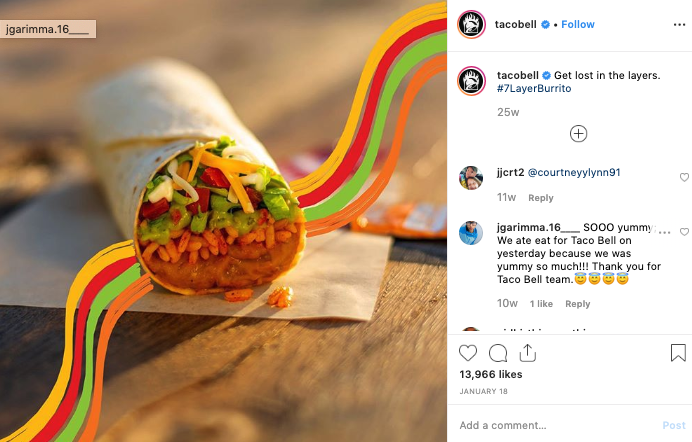Open the three-dot more options menu
This screenshot has width=692, height=442.
tap(679, 25)
